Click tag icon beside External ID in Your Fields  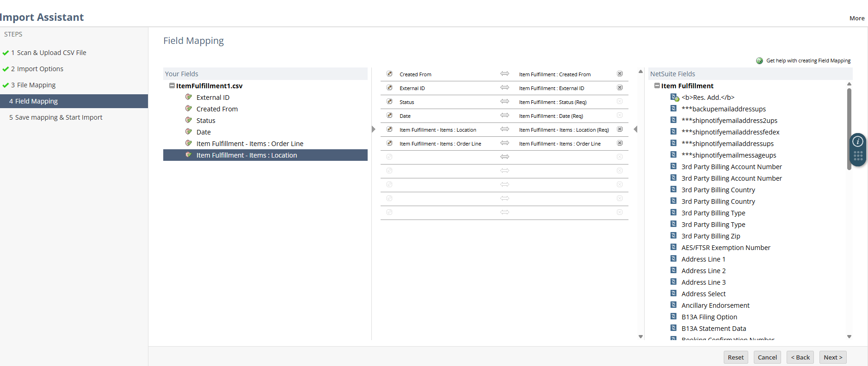[x=189, y=97]
